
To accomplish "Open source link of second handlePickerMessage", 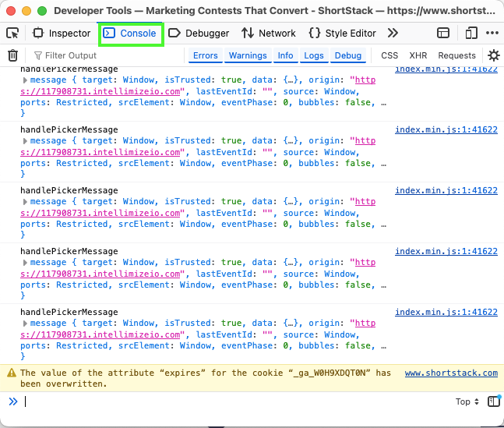I will click(446, 129).
